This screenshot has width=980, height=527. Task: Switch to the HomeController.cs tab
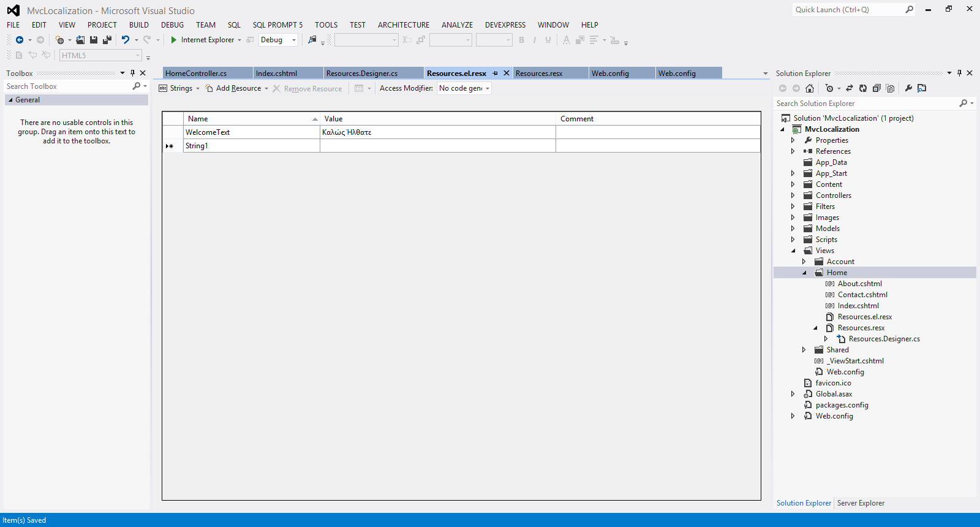tap(208, 73)
